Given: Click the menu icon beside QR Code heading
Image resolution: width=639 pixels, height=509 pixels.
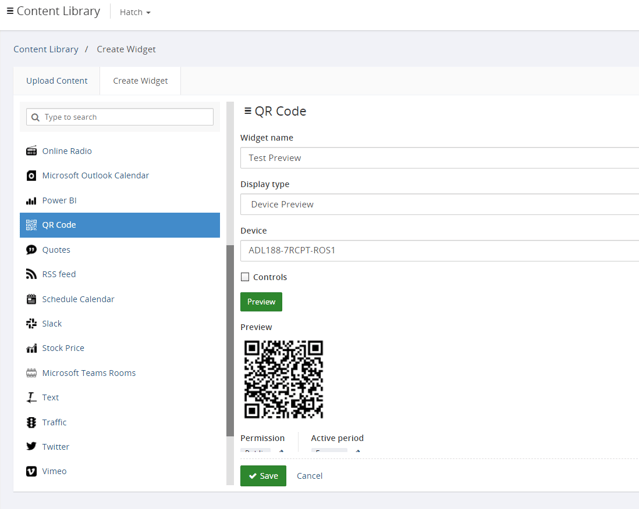Looking at the screenshot, I should 247,111.
